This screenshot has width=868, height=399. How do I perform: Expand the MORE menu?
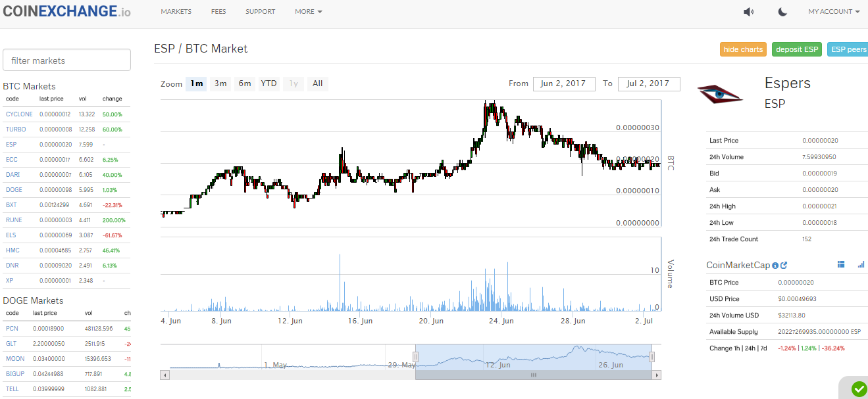coord(309,12)
